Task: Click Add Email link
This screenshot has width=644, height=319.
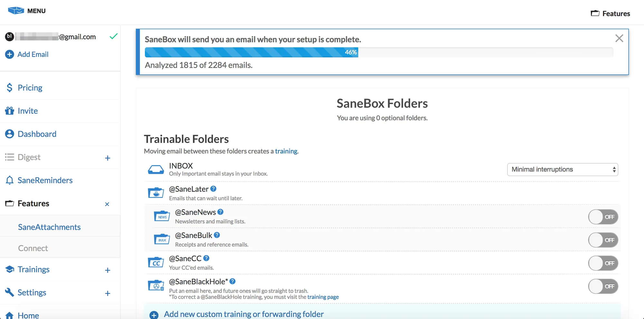Action: click(x=33, y=54)
